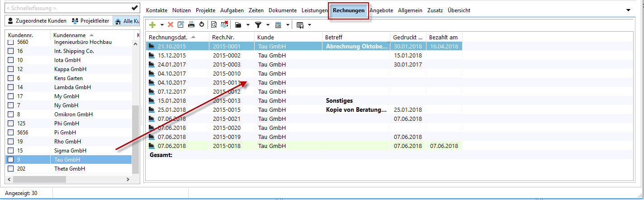Screen dimensions: 644x200
Task: Expand the dropdown beside the plus icon
Action: tap(162, 25)
